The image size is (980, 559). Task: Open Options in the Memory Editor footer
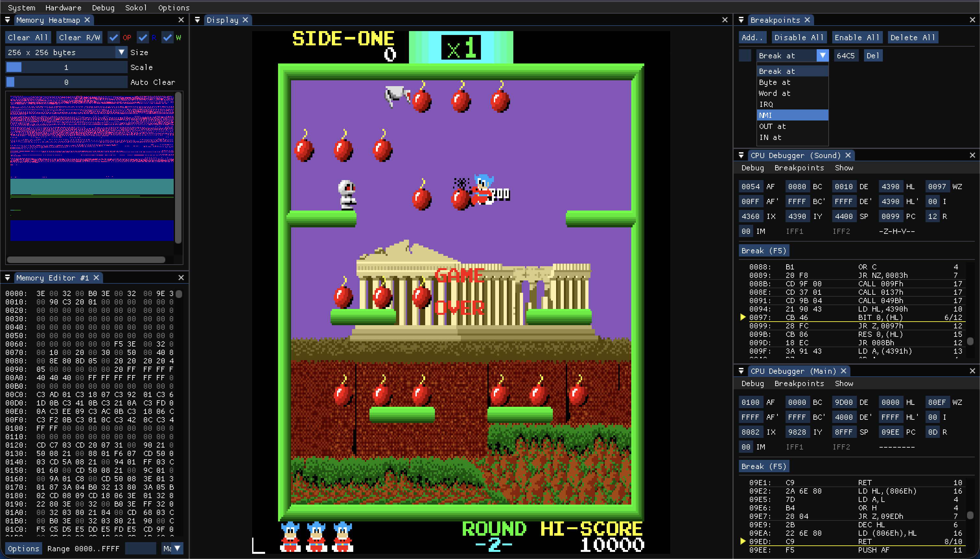[23, 549]
